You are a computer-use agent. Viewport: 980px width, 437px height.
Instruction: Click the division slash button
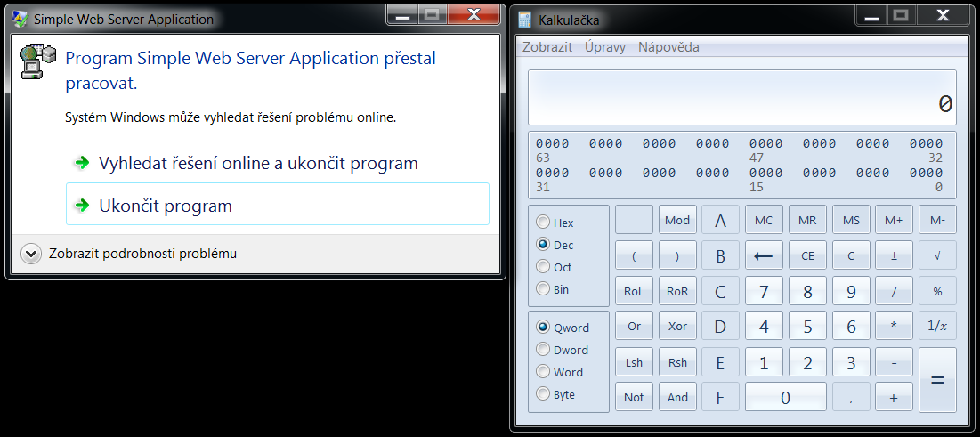click(x=894, y=291)
